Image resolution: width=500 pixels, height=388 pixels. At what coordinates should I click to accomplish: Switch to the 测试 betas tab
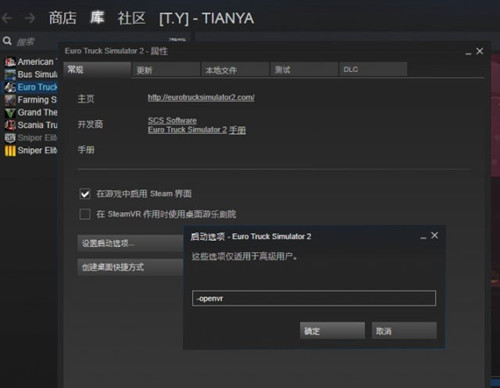(304, 70)
